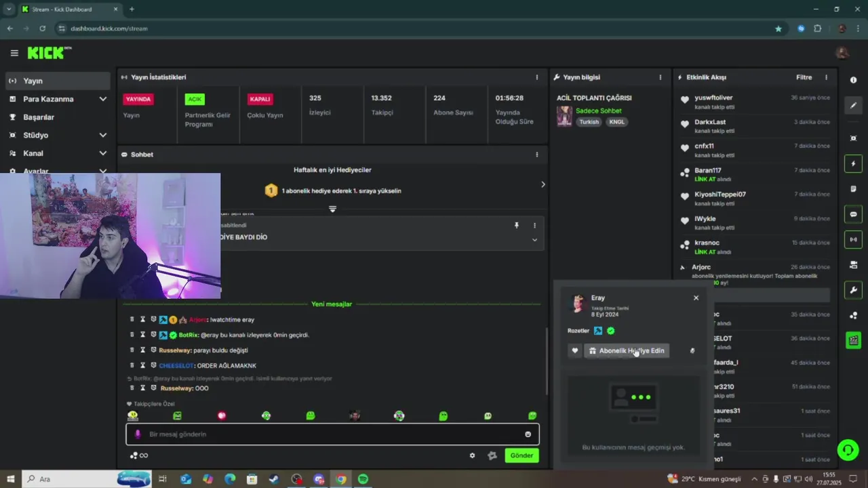Image resolution: width=868 pixels, height=488 pixels.
Task: Select the pink round emote in emote row
Action: pos(222,415)
